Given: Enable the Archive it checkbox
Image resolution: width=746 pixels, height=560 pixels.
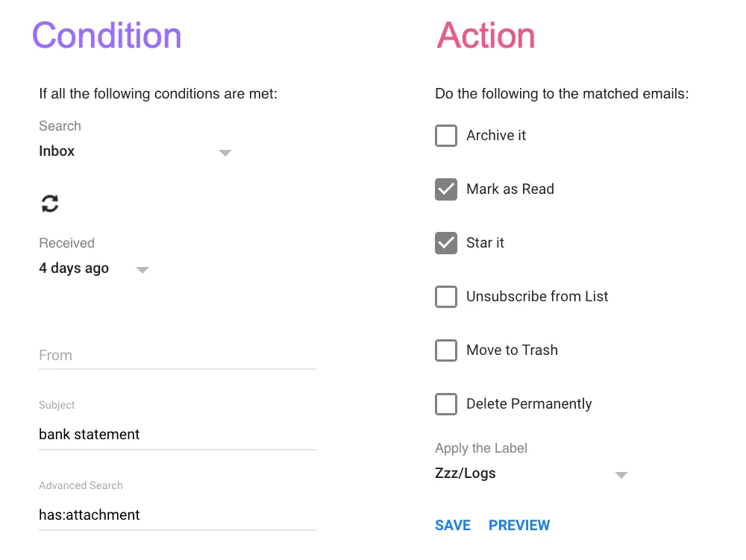Looking at the screenshot, I should click(x=445, y=135).
